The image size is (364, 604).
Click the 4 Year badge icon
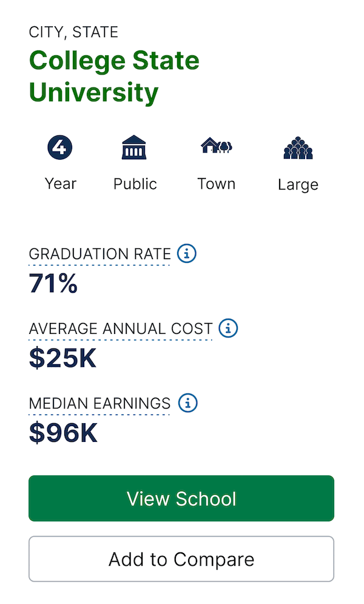(60, 147)
